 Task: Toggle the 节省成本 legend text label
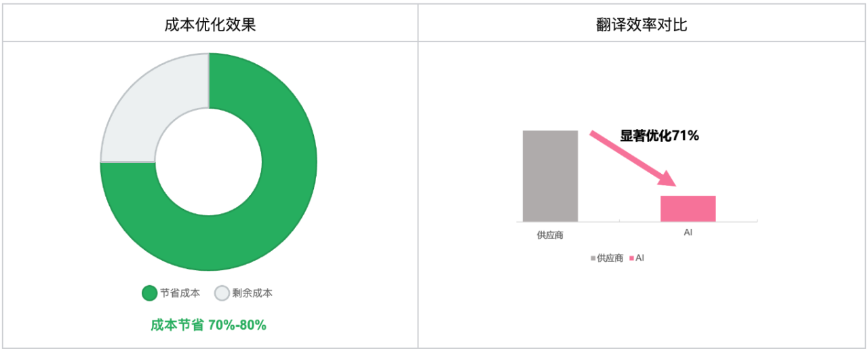180,293
